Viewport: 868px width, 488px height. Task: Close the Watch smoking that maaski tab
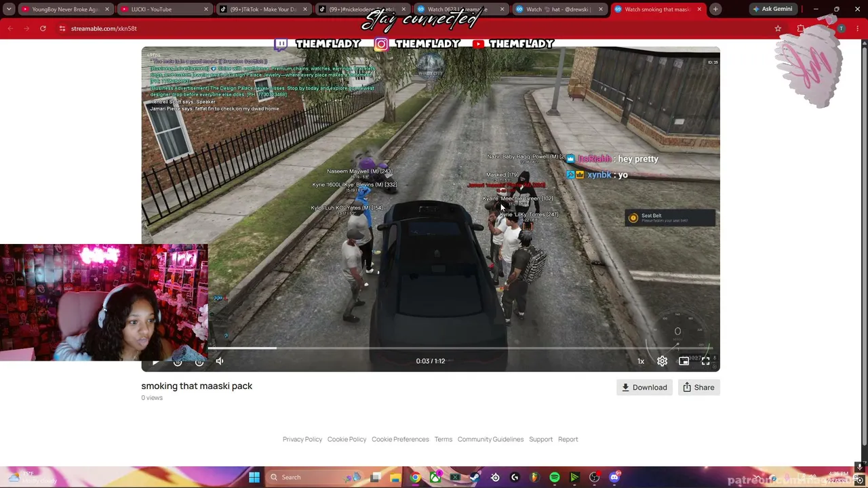[699, 9]
